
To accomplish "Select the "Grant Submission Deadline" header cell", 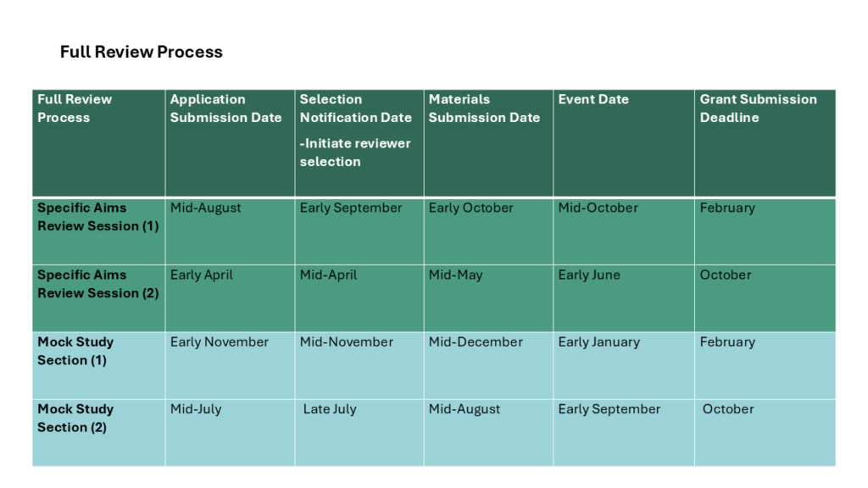I will pos(758,108).
